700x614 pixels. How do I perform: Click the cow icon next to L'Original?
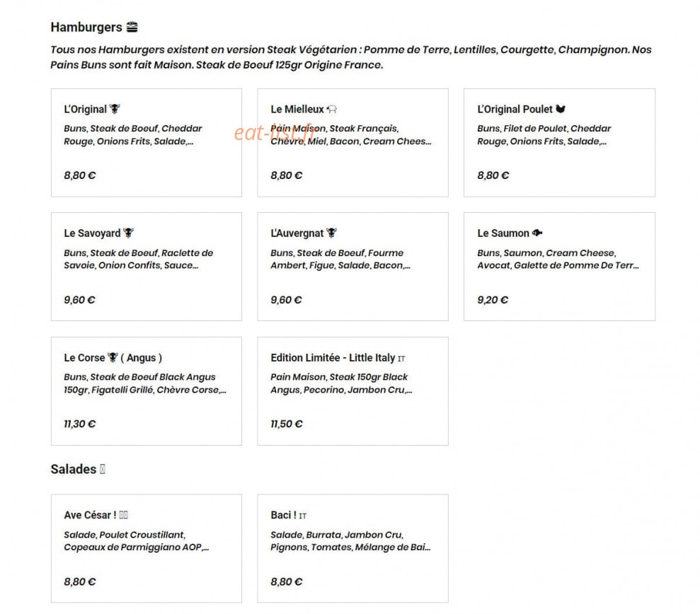click(115, 109)
